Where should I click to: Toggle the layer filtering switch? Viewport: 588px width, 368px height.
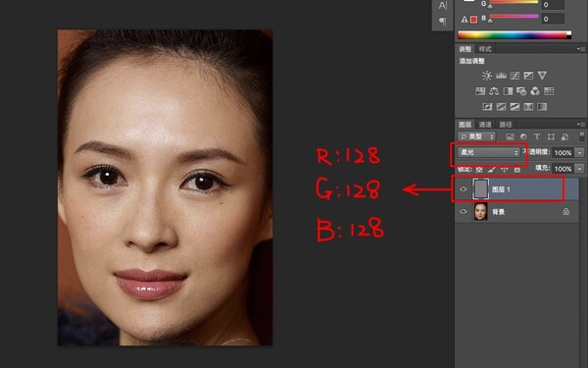pyautogui.click(x=582, y=136)
